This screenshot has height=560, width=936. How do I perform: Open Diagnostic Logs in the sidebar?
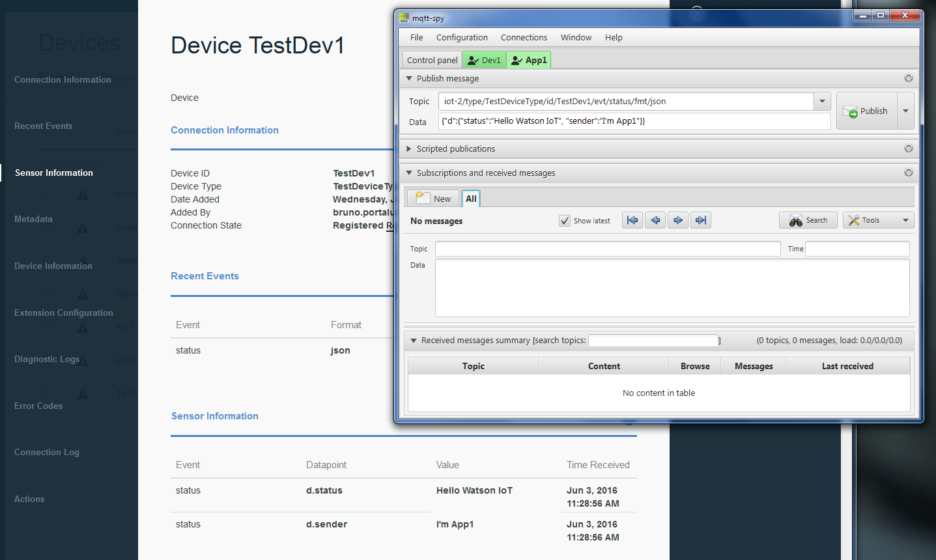pyautogui.click(x=47, y=359)
